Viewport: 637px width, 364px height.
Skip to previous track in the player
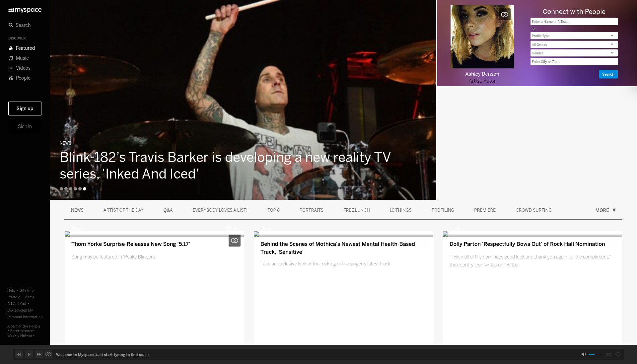click(19, 354)
